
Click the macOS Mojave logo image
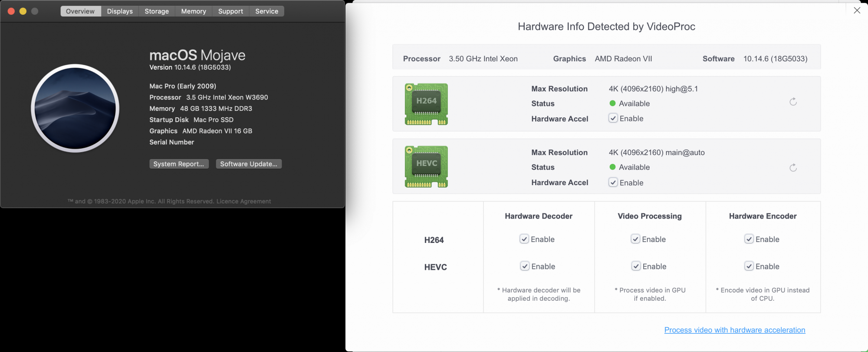[x=75, y=108]
